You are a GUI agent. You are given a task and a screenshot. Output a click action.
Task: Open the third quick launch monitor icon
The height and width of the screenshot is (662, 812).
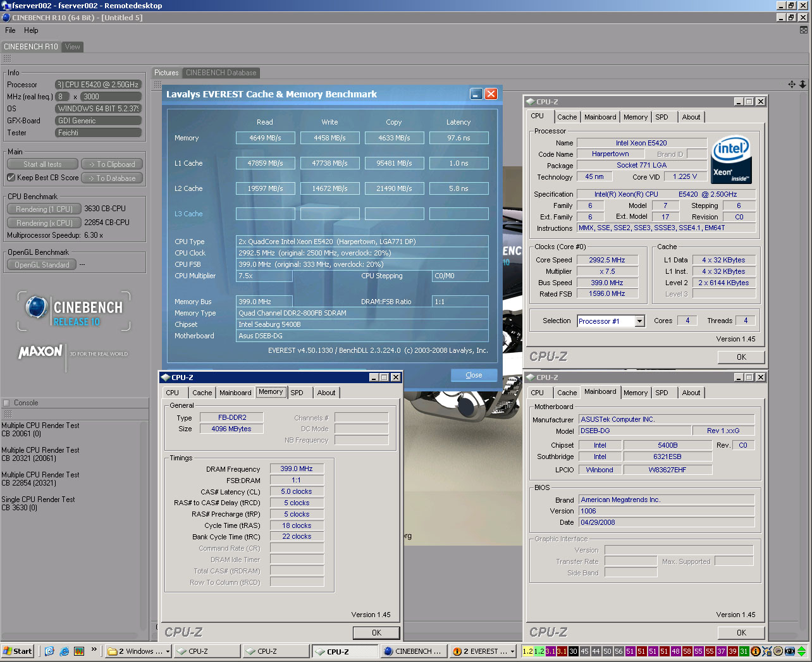click(x=79, y=651)
